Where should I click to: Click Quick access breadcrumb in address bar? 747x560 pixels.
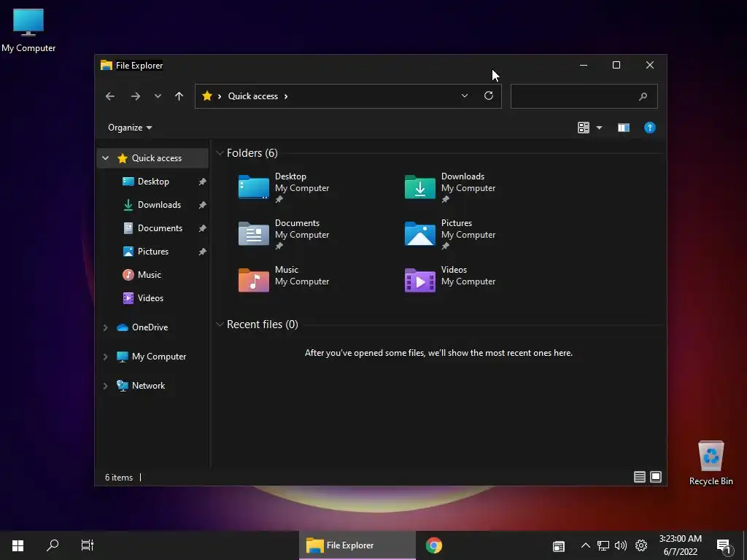coord(253,96)
